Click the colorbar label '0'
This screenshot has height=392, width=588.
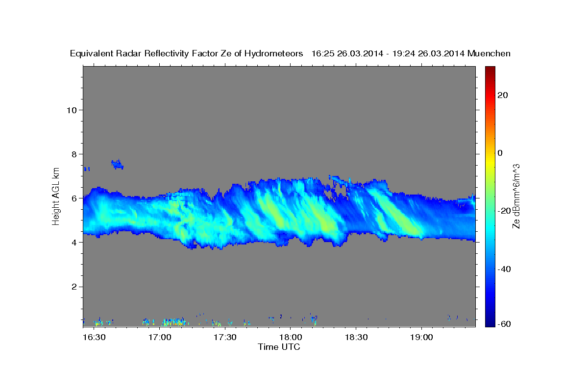click(500, 153)
